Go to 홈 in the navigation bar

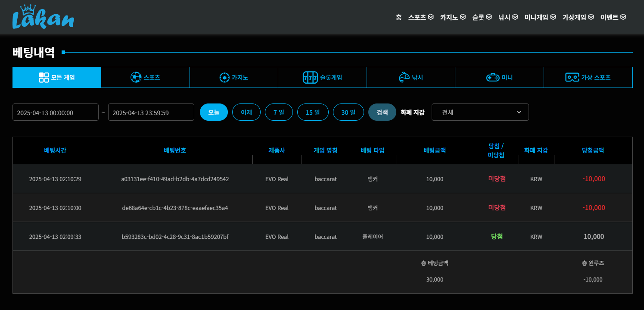pos(398,17)
